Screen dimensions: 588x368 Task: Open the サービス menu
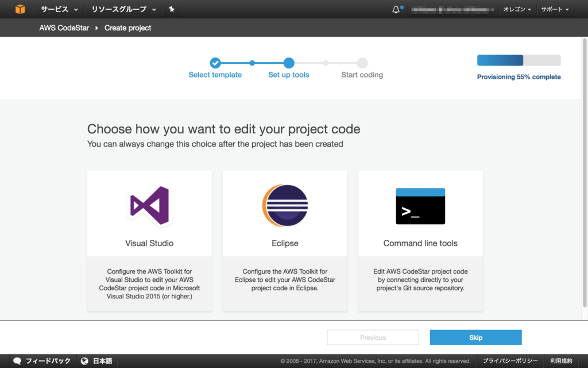(x=59, y=9)
